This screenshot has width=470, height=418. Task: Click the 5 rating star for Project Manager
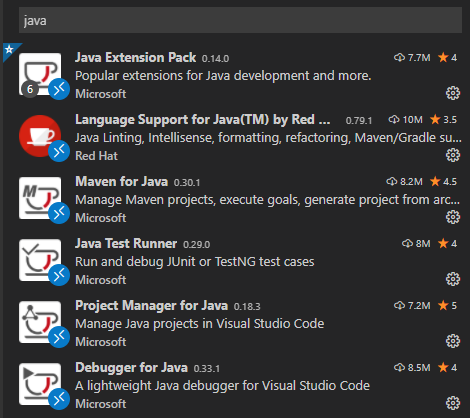[443, 305]
